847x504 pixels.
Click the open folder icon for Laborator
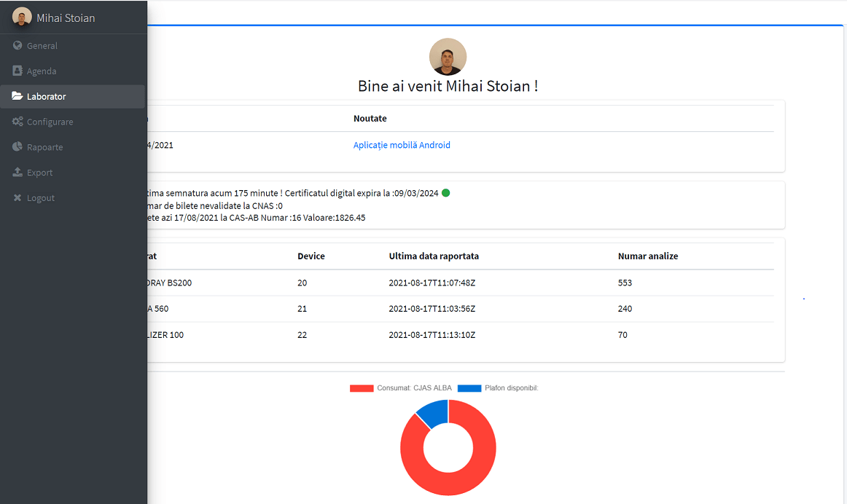[17, 96]
